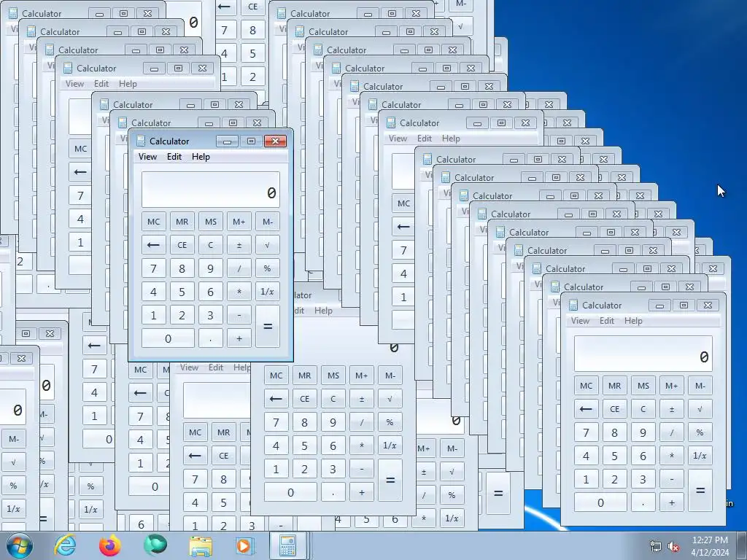Click digit 8 in frontmost right-side Calculator
Image resolution: width=747 pixels, height=560 pixels.
tap(614, 432)
